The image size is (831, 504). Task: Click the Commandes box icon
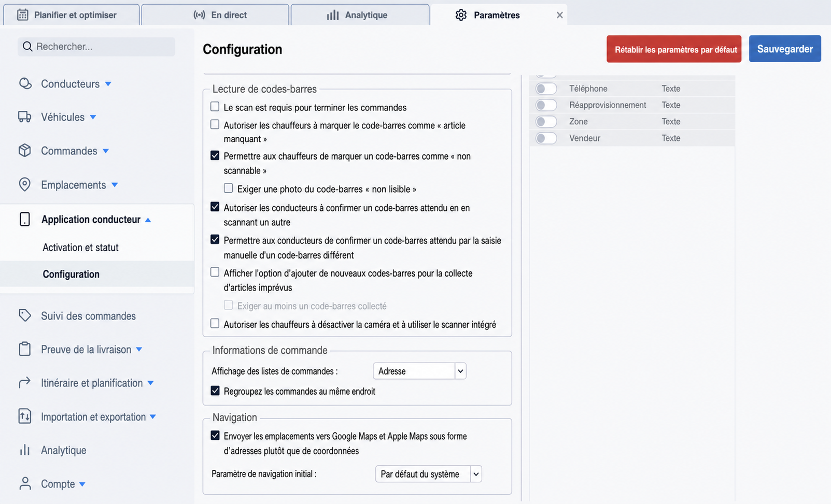(x=25, y=151)
